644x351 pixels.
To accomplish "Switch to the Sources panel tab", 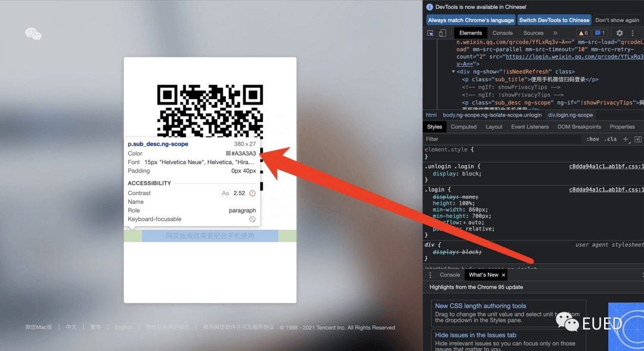I will (x=533, y=33).
